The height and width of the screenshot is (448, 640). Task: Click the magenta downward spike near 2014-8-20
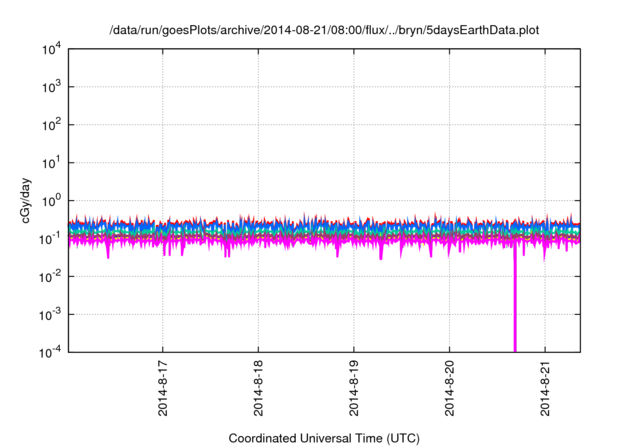516,300
